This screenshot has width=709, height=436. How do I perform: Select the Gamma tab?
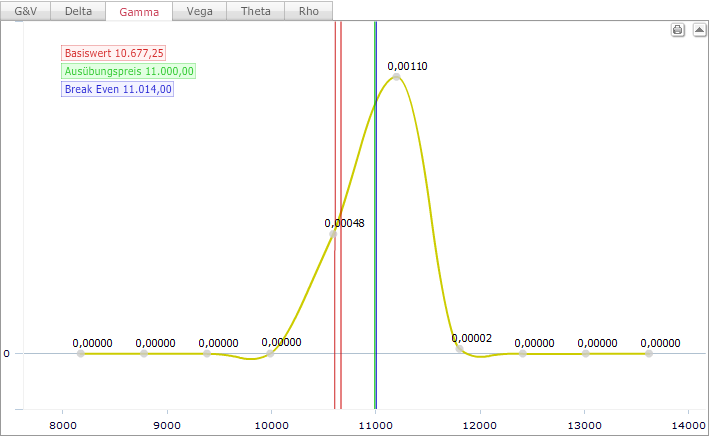(139, 12)
